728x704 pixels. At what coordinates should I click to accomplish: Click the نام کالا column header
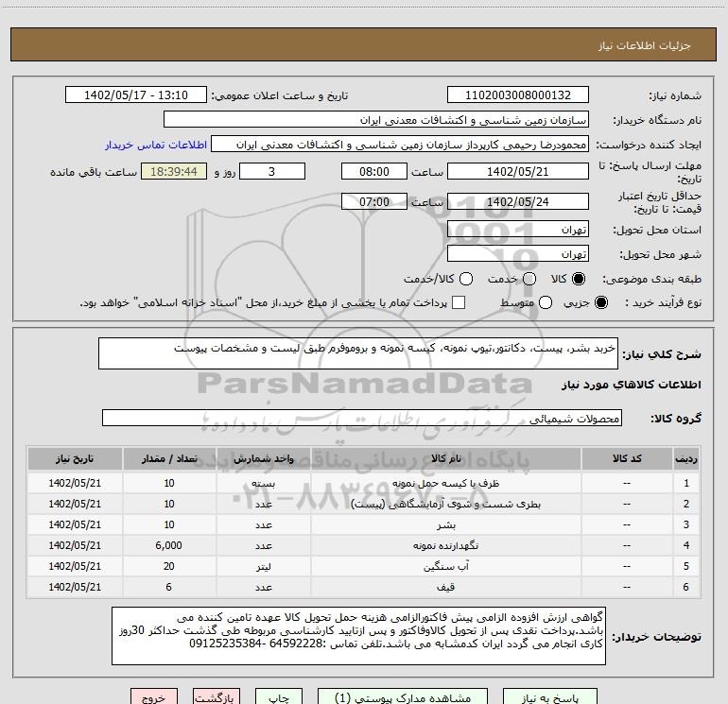(x=445, y=458)
